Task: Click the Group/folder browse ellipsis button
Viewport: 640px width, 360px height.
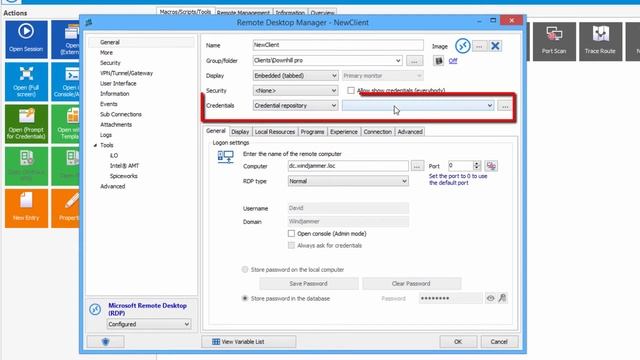Action: pyautogui.click(x=414, y=61)
